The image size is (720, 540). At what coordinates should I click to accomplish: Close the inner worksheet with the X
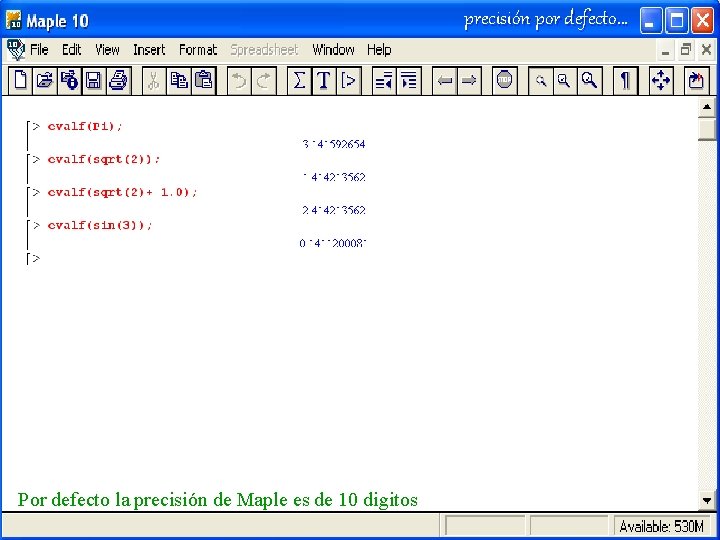pyautogui.click(x=707, y=50)
